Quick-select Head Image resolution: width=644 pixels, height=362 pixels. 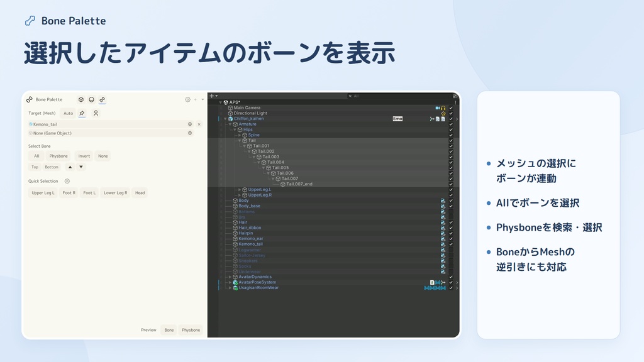click(140, 193)
